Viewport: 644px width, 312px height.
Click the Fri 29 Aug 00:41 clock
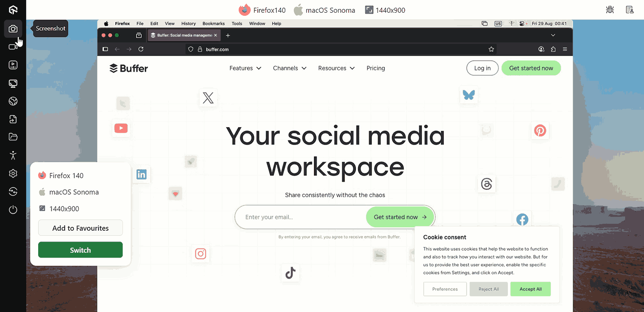(549, 23)
